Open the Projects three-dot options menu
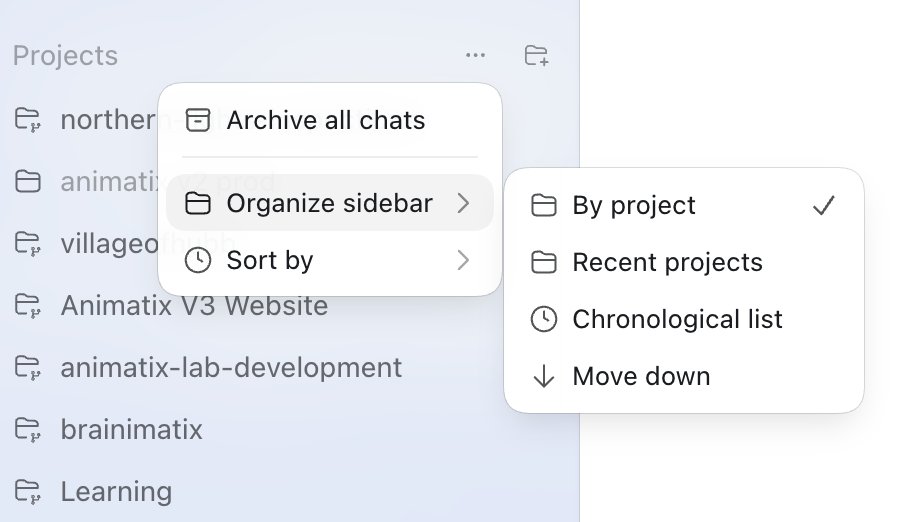Viewport: 914px width, 522px height. 475,55
